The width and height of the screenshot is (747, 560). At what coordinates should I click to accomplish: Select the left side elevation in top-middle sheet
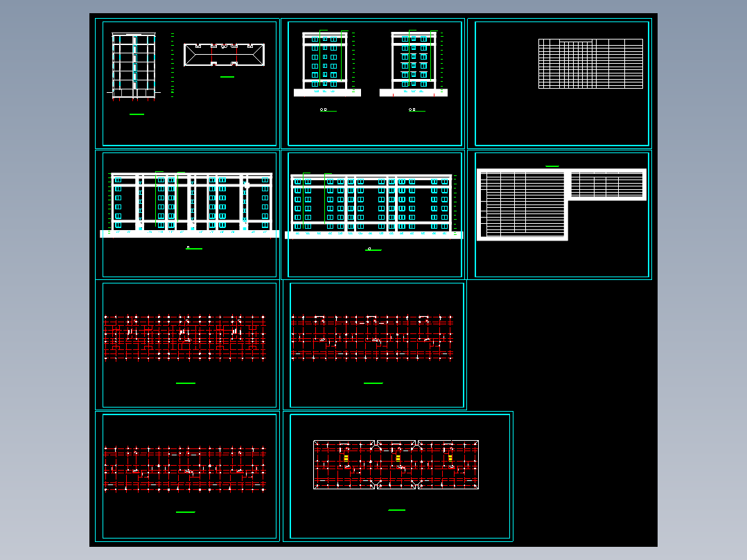(327, 64)
